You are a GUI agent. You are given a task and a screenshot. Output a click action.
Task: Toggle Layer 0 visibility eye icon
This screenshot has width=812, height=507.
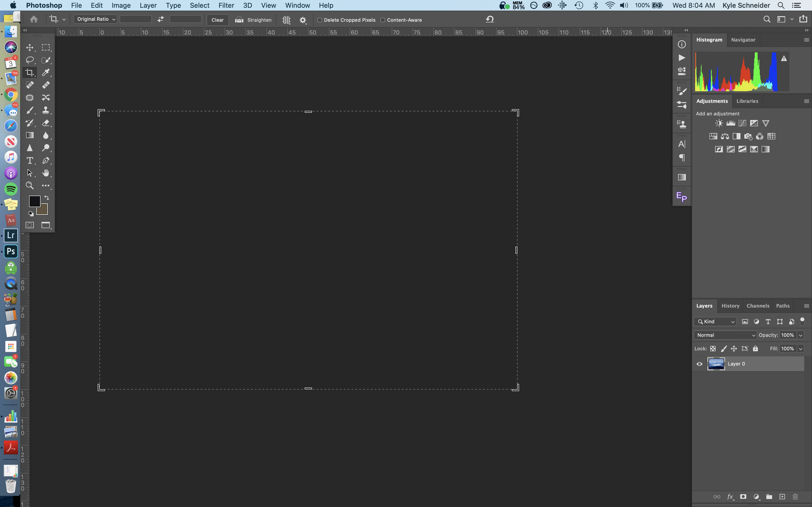pyautogui.click(x=700, y=364)
